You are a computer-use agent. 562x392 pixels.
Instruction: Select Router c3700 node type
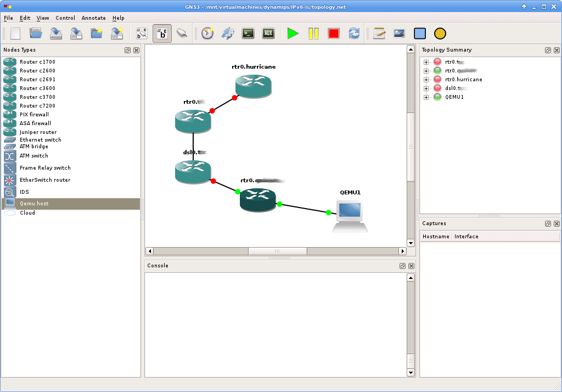[x=71, y=97]
